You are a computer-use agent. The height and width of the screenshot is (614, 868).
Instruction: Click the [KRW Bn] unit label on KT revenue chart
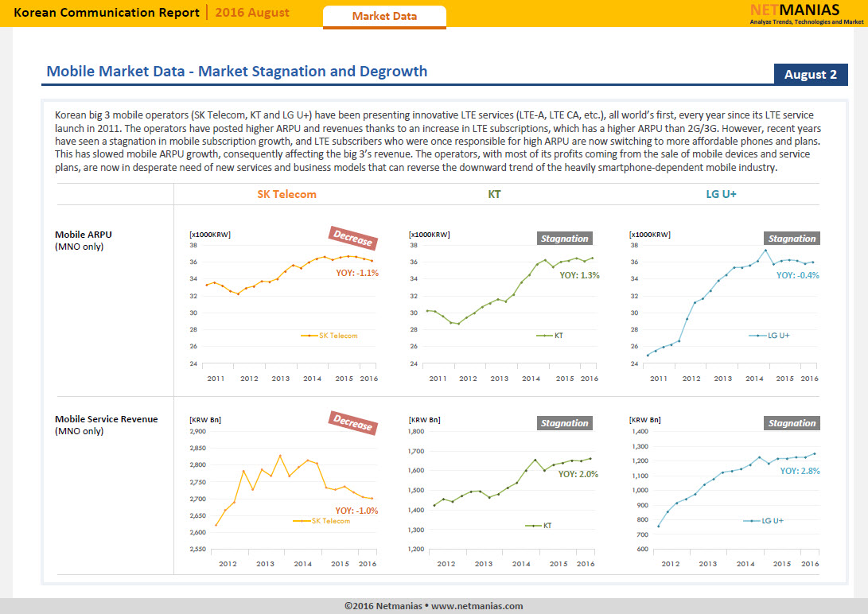coord(425,420)
